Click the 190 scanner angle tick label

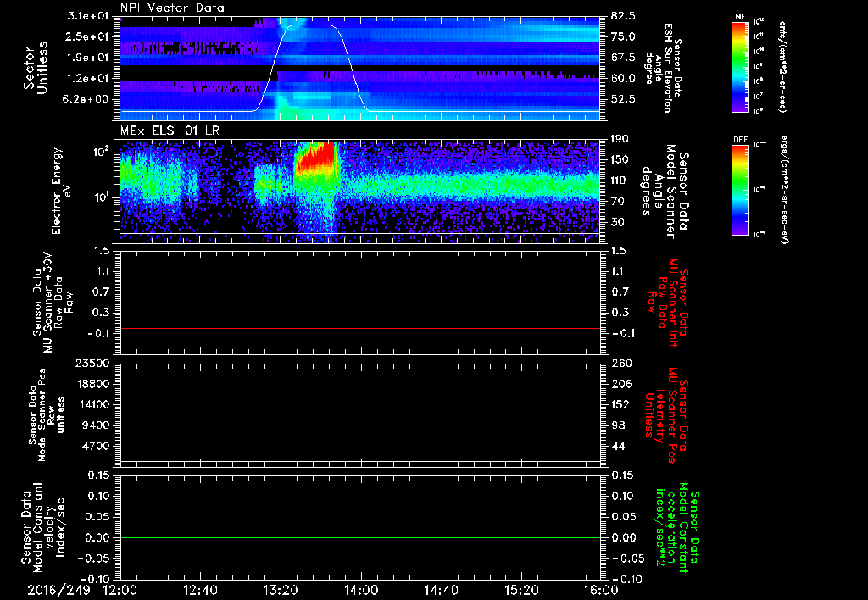(620, 139)
